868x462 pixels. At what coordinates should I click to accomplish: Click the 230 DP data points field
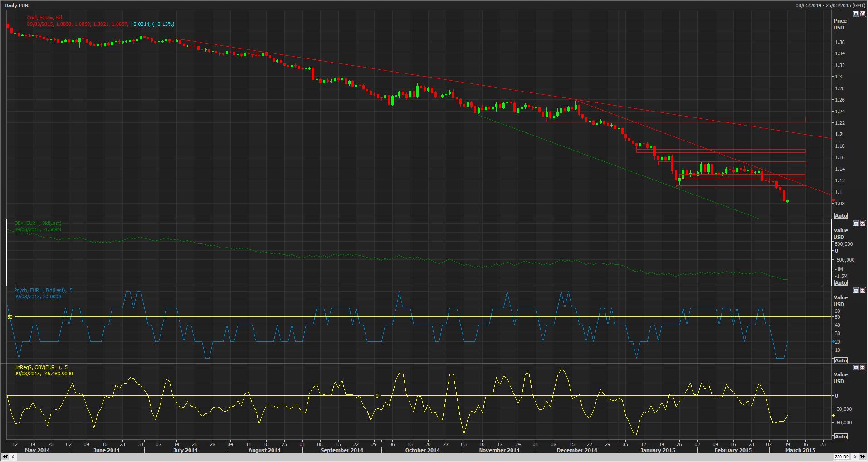[x=842, y=457]
